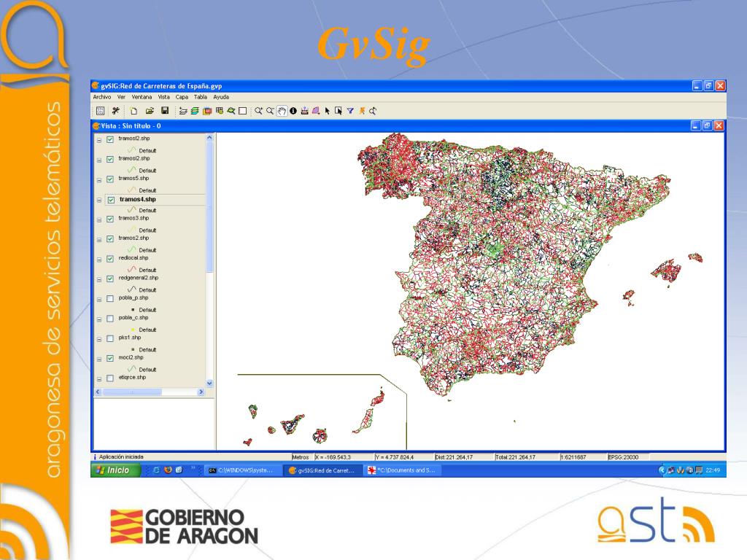
Task: Click the blue funnel filter icon
Action: coord(350,111)
